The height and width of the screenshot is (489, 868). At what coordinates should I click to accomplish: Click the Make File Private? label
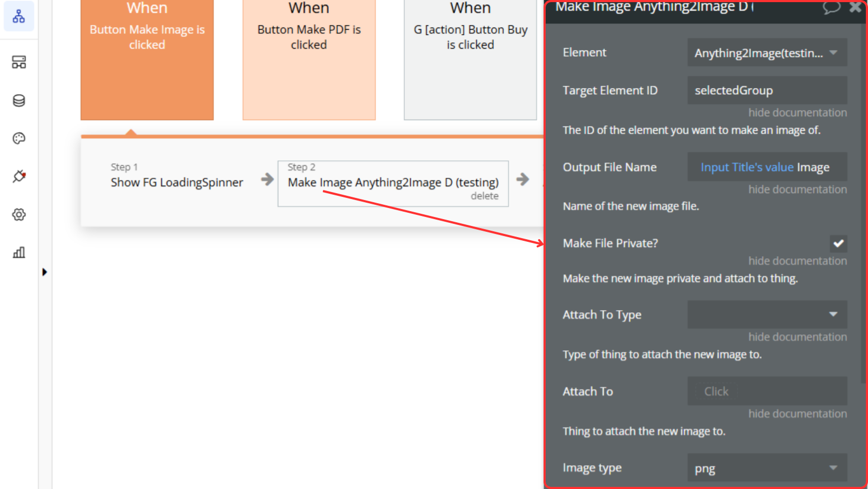click(610, 243)
